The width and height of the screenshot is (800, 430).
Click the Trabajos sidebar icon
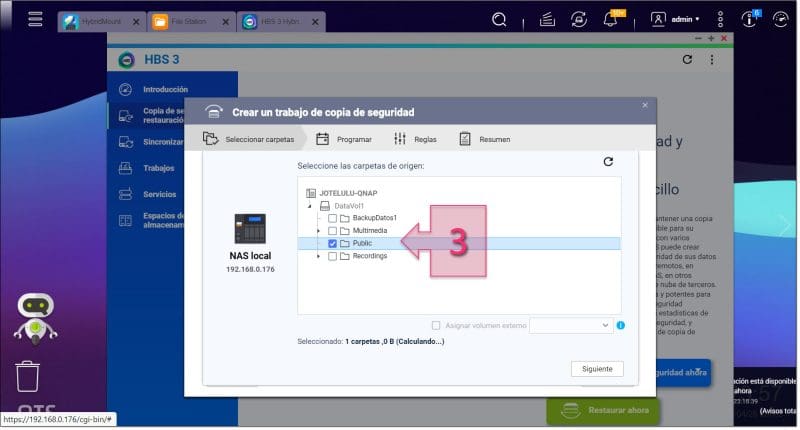click(x=125, y=168)
